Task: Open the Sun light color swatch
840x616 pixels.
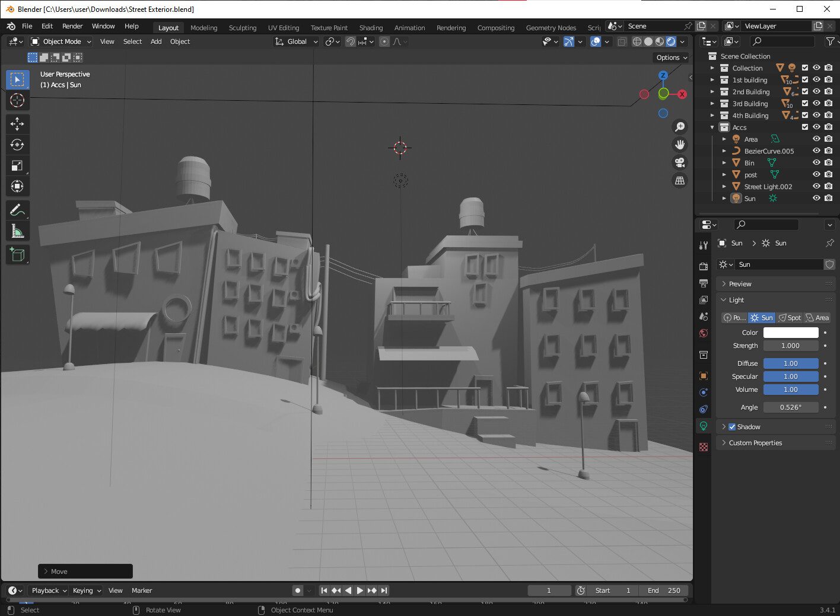Action: pos(791,332)
